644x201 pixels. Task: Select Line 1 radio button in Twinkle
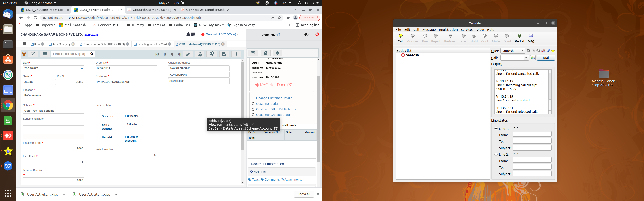pyautogui.click(x=496, y=129)
